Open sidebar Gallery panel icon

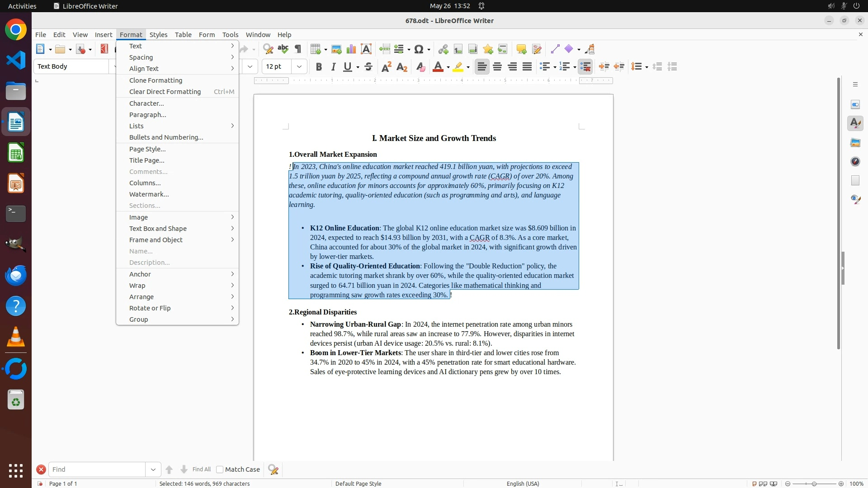click(x=855, y=143)
